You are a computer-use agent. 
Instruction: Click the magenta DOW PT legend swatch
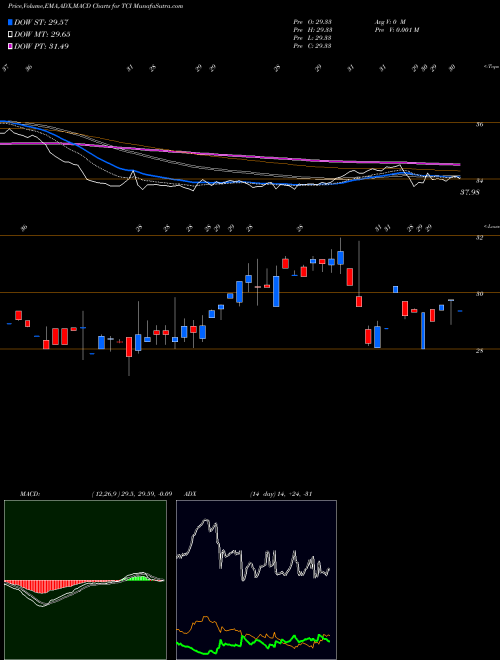point(11,46)
